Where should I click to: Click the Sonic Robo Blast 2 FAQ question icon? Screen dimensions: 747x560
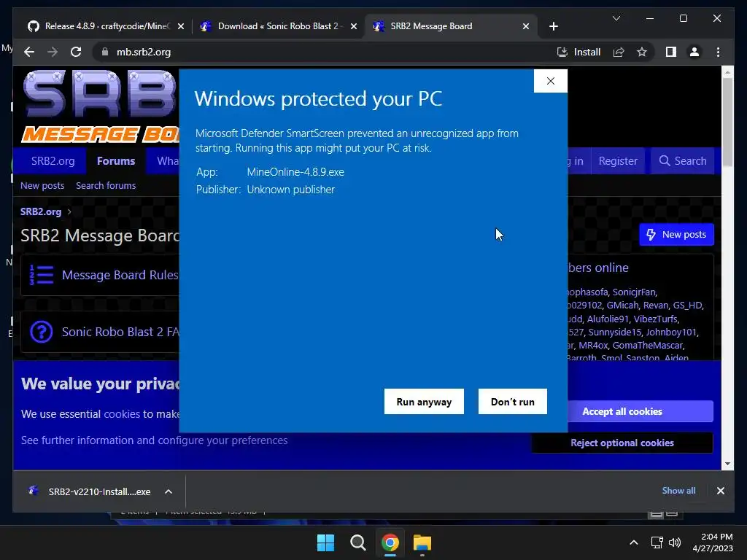coord(42,332)
